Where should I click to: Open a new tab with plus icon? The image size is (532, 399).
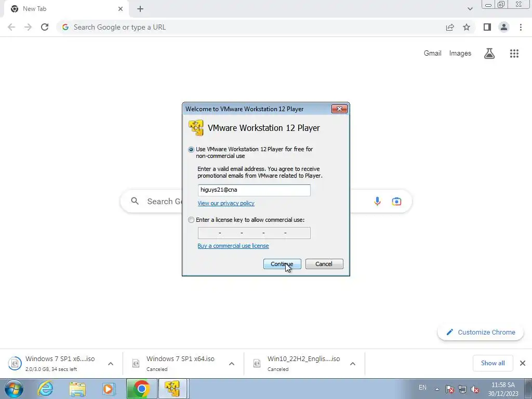tap(140, 9)
